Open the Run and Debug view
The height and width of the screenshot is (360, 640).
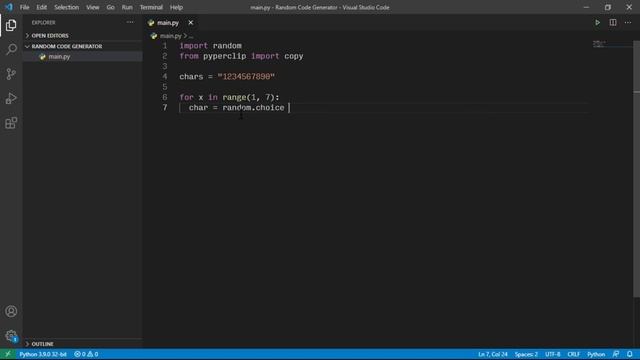click(x=11, y=98)
